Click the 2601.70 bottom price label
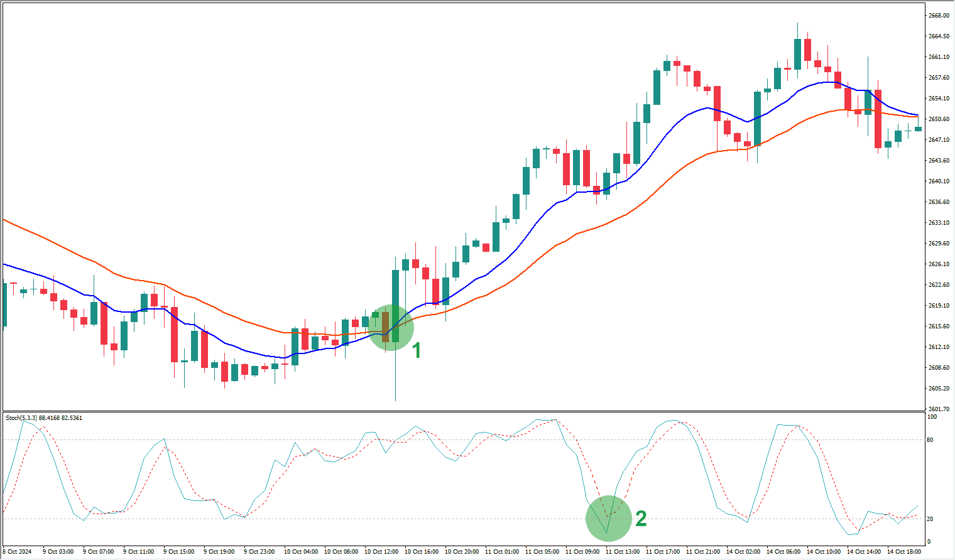955x560 pixels. point(938,409)
